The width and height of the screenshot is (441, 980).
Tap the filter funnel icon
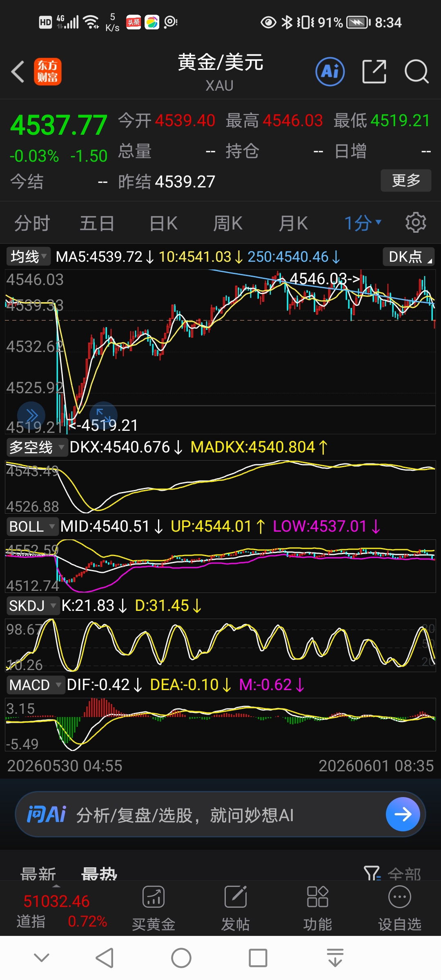point(372,873)
